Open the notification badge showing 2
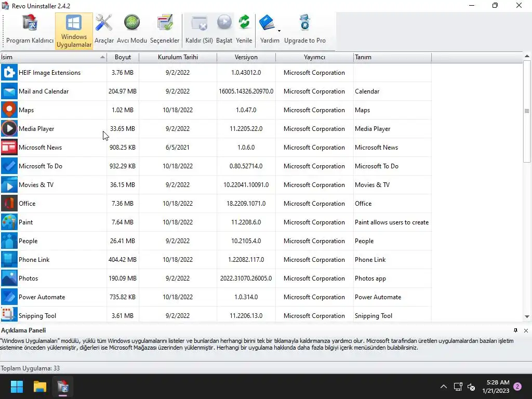Screen dimensions: 532x399 (x=517, y=387)
